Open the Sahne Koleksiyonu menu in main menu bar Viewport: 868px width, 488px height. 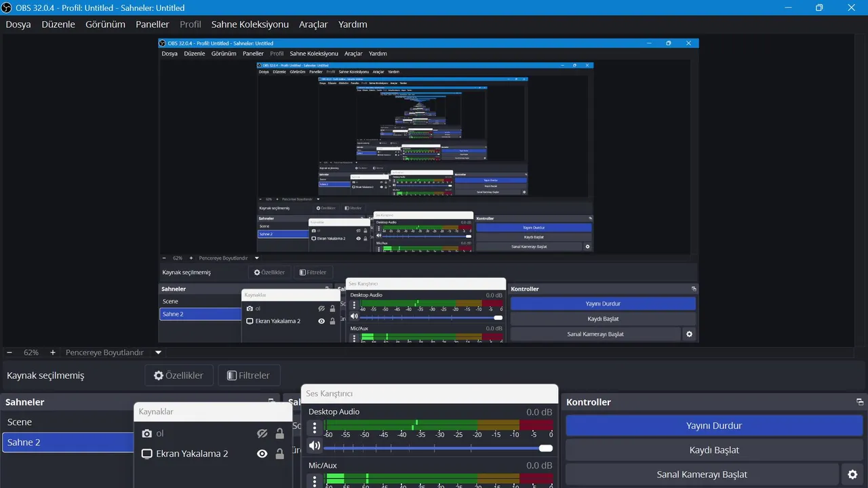(x=250, y=24)
